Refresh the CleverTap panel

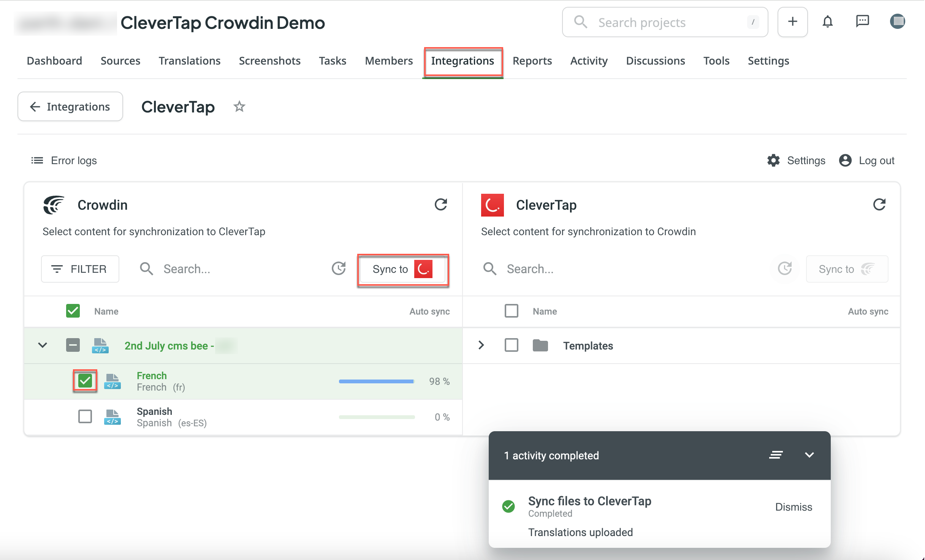(x=879, y=205)
